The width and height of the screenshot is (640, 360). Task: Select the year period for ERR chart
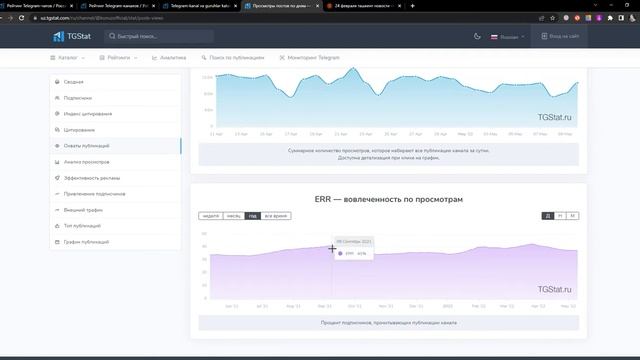click(253, 216)
